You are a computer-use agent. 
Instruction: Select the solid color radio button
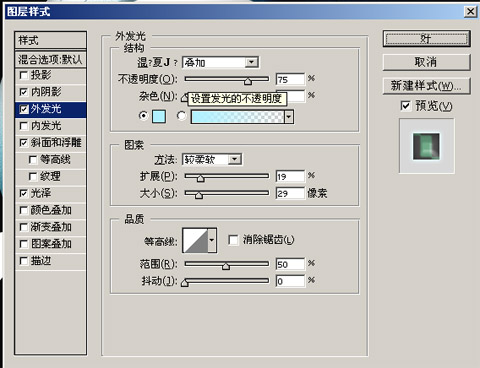point(143,116)
